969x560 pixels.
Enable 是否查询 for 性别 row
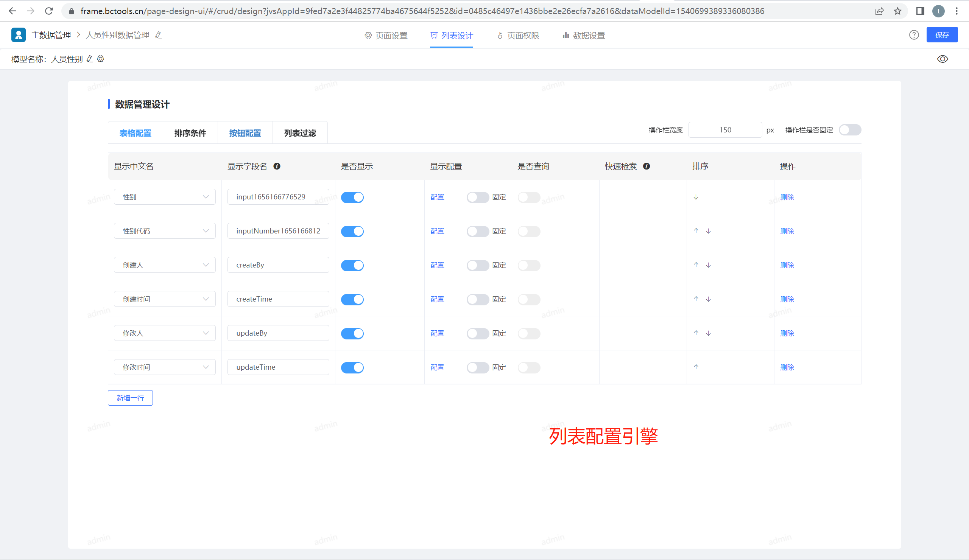(x=529, y=197)
